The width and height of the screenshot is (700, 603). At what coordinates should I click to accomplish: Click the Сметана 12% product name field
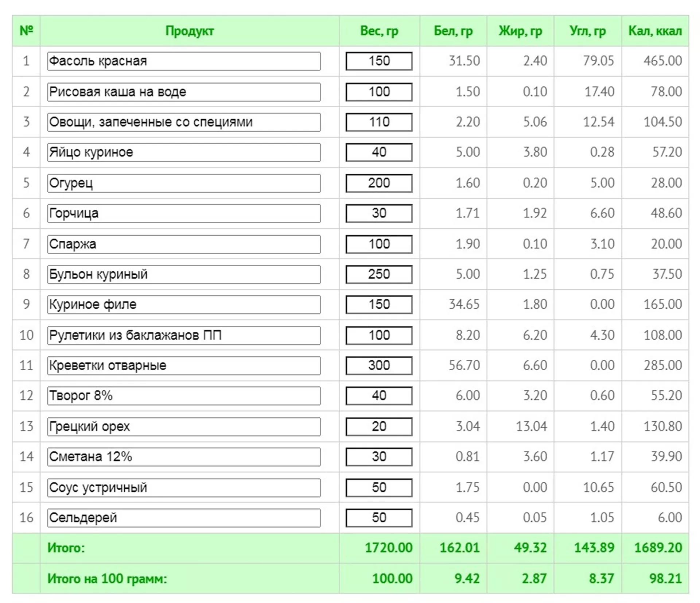(184, 457)
